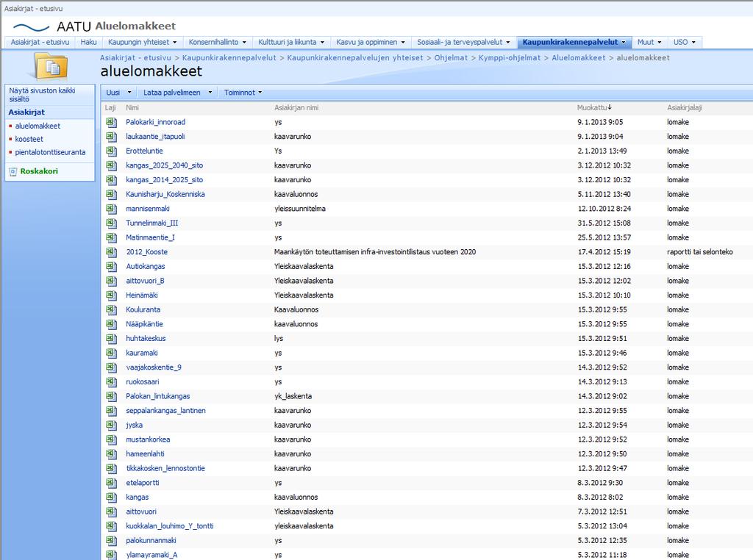This screenshot has width=753, height=560.
Task: Open the Haku tab
Action: 88,42
